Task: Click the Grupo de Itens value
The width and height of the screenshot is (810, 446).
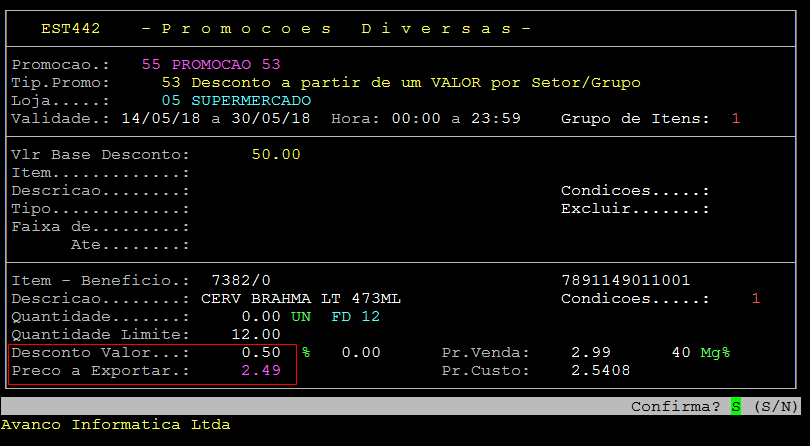Action: 736,119
